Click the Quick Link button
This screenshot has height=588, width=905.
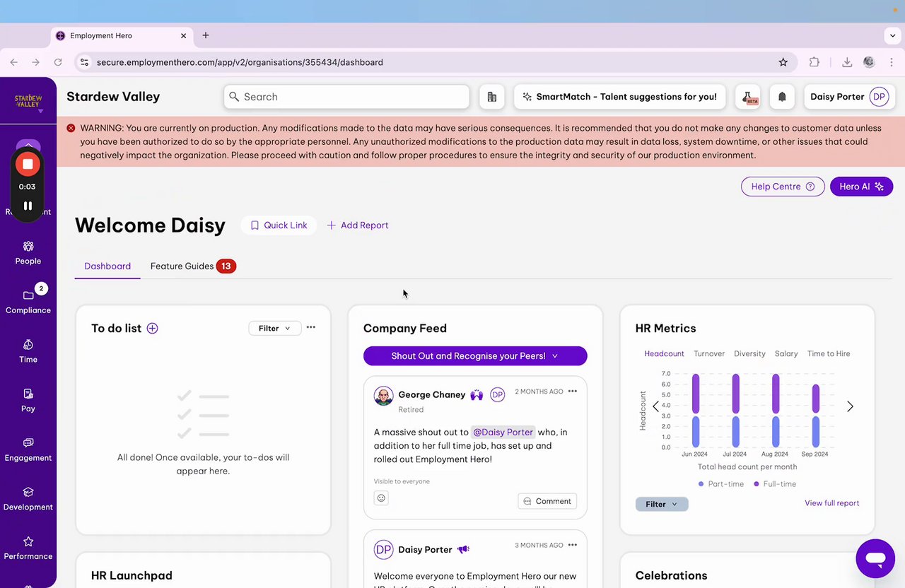tap(279, 225)
